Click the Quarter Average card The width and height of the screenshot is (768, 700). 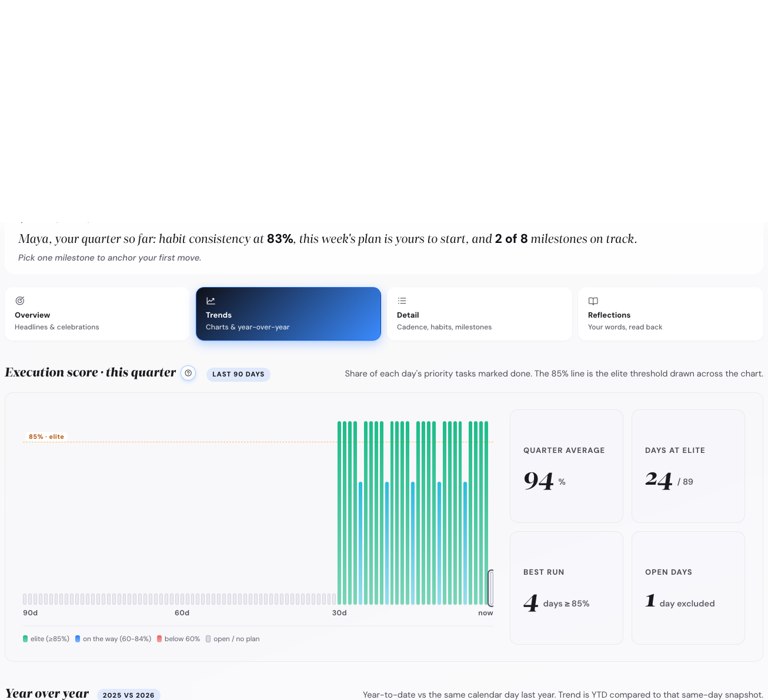click(566, 466)
